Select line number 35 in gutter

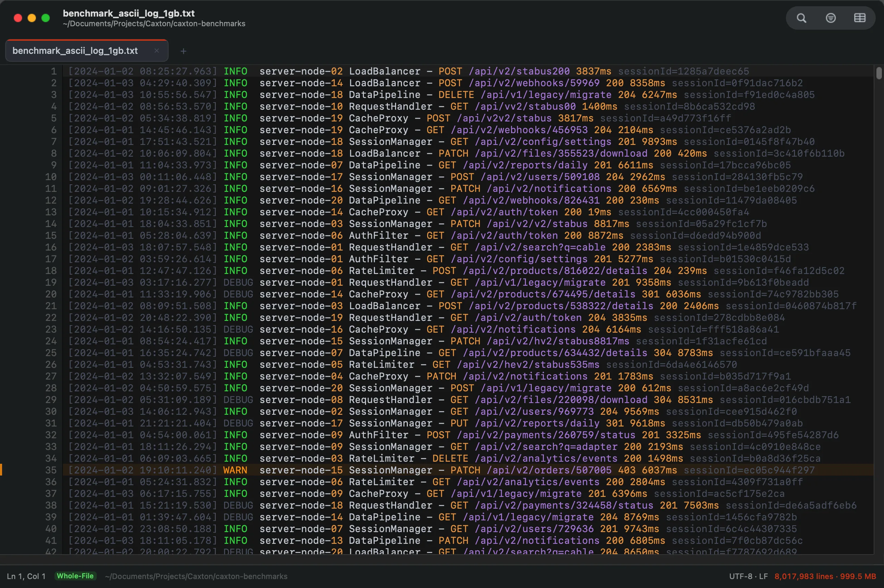tap(51, 470)
